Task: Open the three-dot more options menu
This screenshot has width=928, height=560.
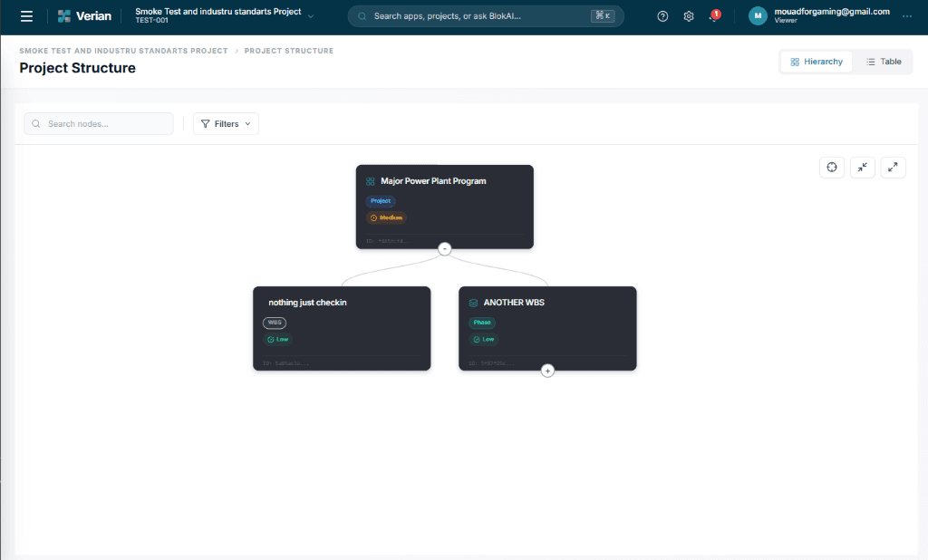Action: 907,16
